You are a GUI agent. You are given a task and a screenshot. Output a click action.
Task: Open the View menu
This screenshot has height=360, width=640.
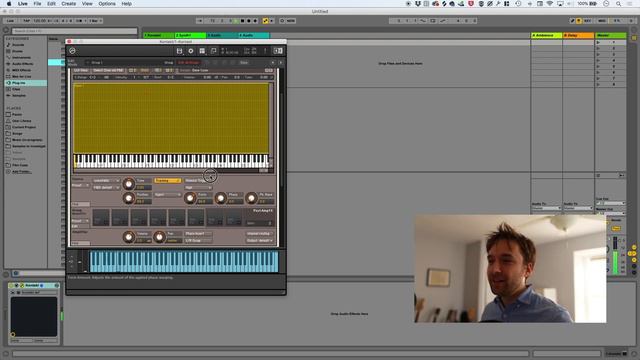pyautogui.click(x=87, y=4)
